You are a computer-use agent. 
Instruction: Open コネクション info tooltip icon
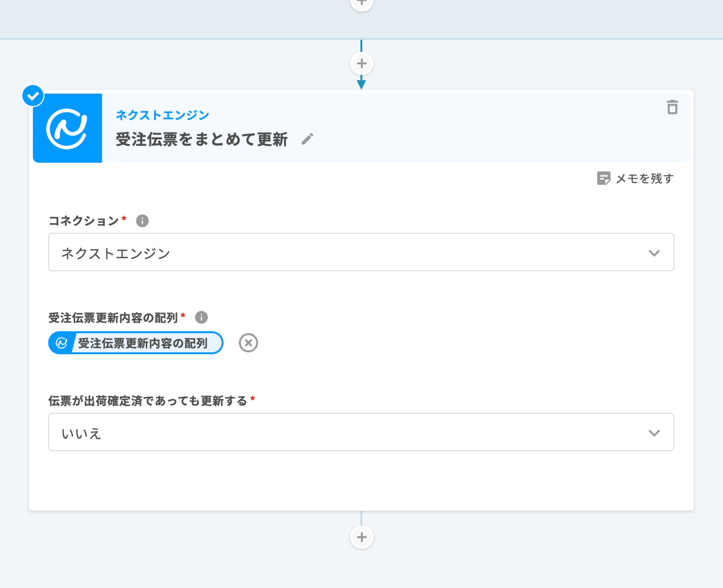coord(142,221)
